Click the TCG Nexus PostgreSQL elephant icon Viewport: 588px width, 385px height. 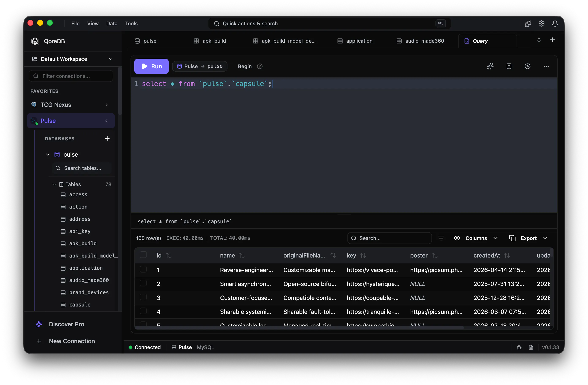pos(34,105)
